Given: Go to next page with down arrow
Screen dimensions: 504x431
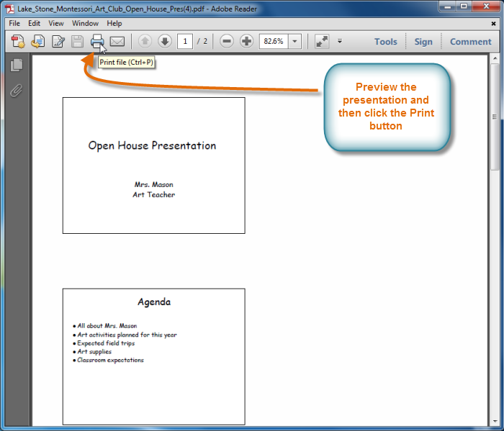Looking at the screenshot, I should click(x=165, y=41).
